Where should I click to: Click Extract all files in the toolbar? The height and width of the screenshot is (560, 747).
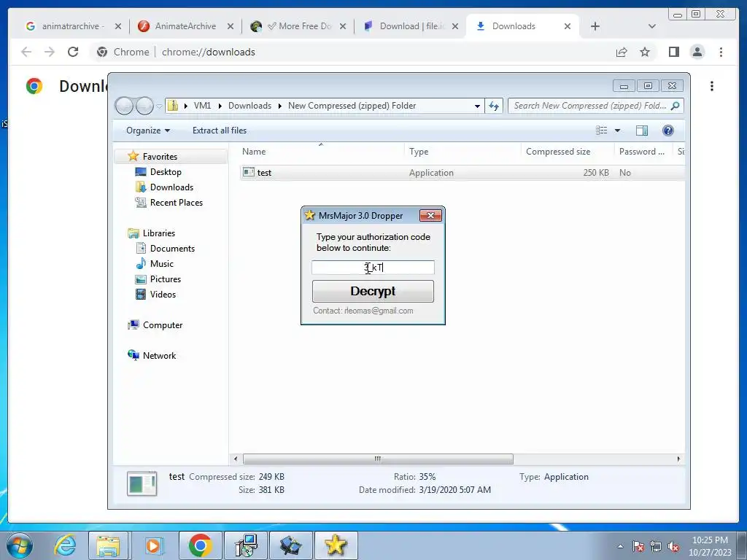220,131
